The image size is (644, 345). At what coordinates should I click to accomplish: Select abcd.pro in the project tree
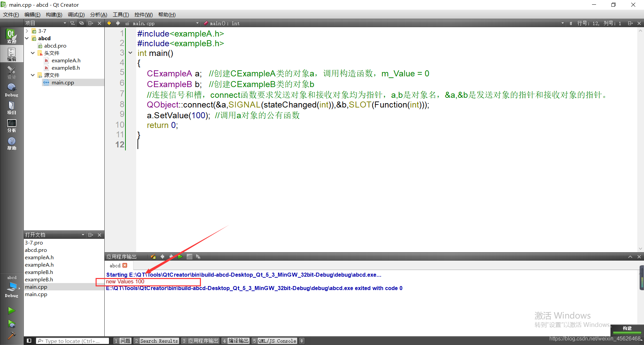click(55, 46)
